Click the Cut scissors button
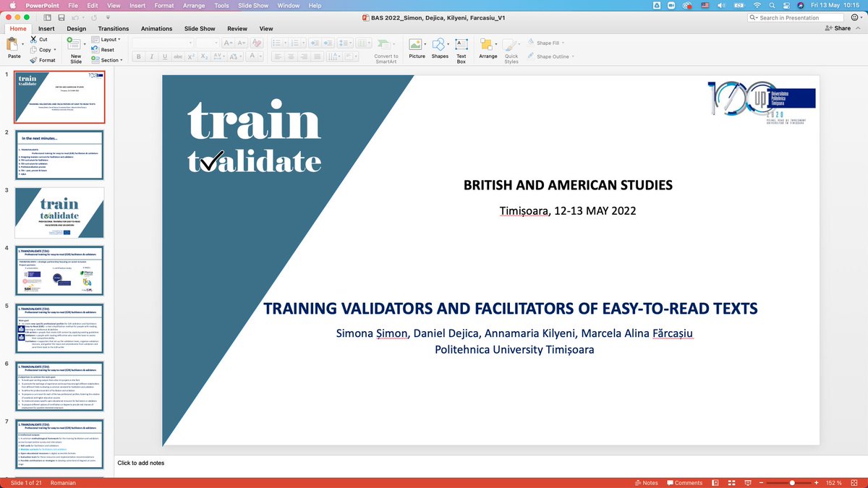 pyautogui.click(x=39, y=40)
